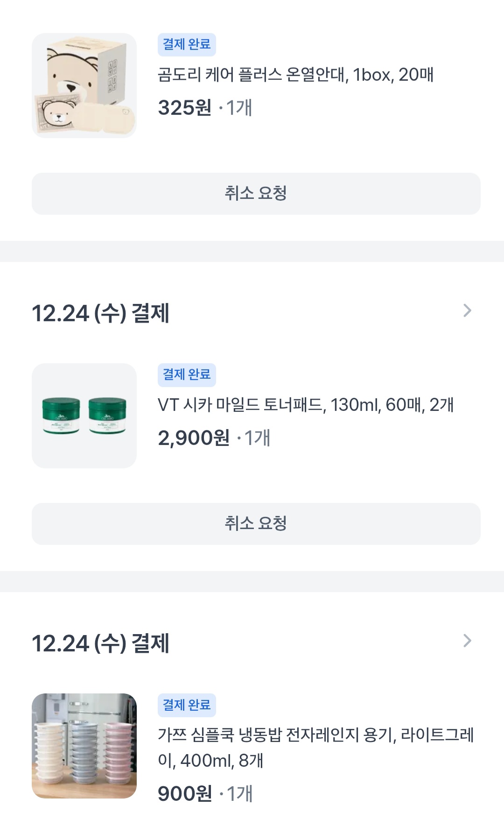Open order details chevron above 가쯔 심플쿡 item
The height and width of the screenshot is (834, 504).
(x=467, y=641)
